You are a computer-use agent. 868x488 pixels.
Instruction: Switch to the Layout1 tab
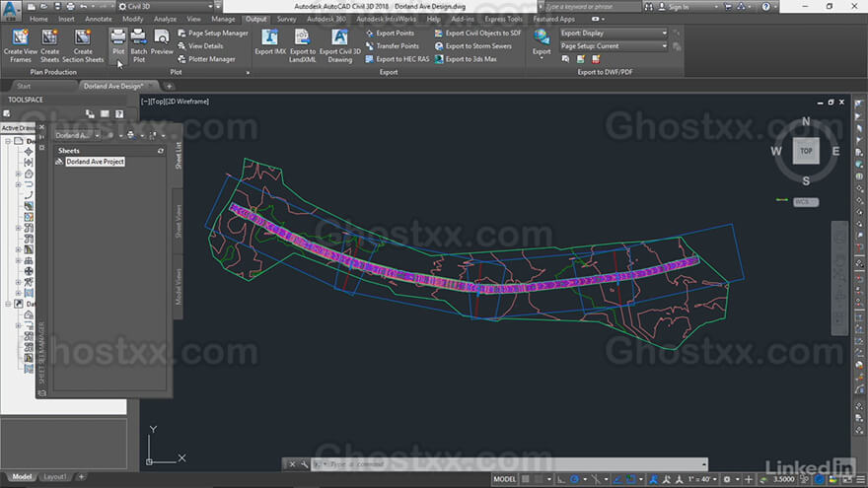click(x=55, y=476)
